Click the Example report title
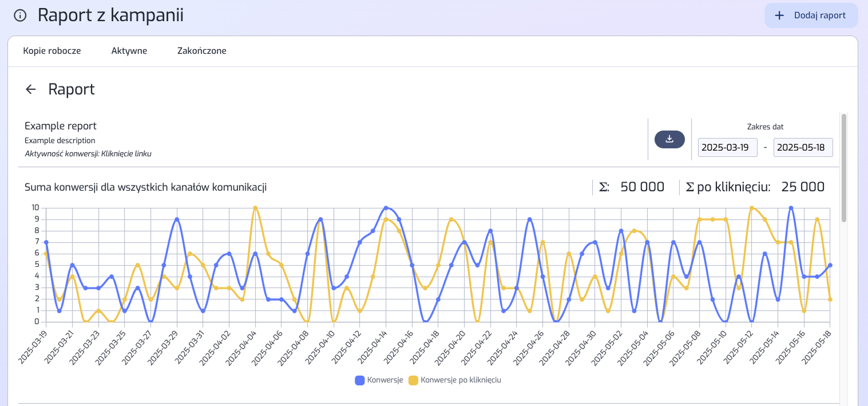Screen dimensions: 868x406 click(x=61, y=126)
